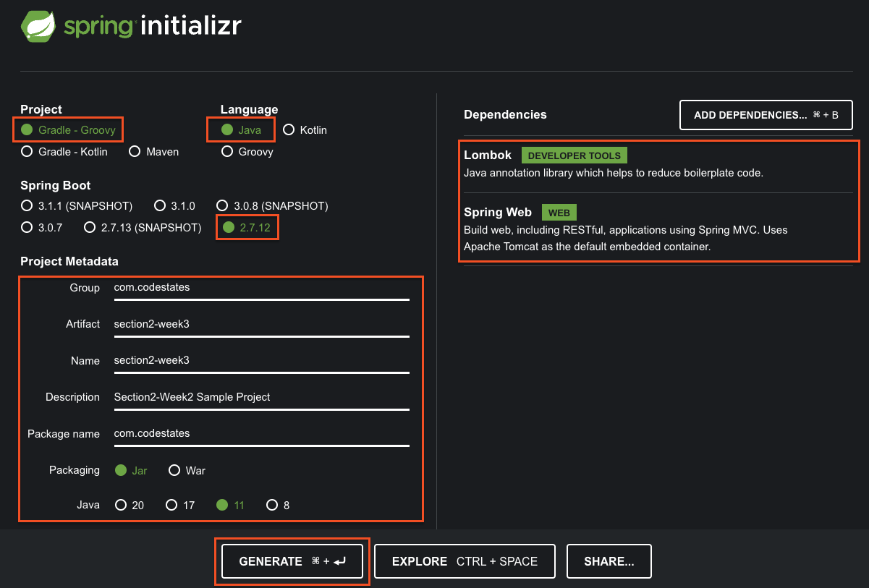Click the WEB badge on Spring Web
This screenshot has height=588, width=869.
tap(558, 212)
